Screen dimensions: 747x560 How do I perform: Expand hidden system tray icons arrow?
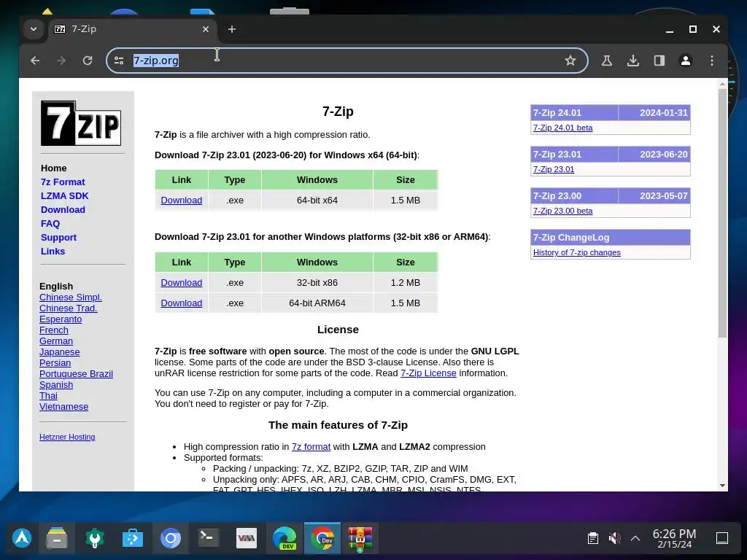click(x=635, y=538)
